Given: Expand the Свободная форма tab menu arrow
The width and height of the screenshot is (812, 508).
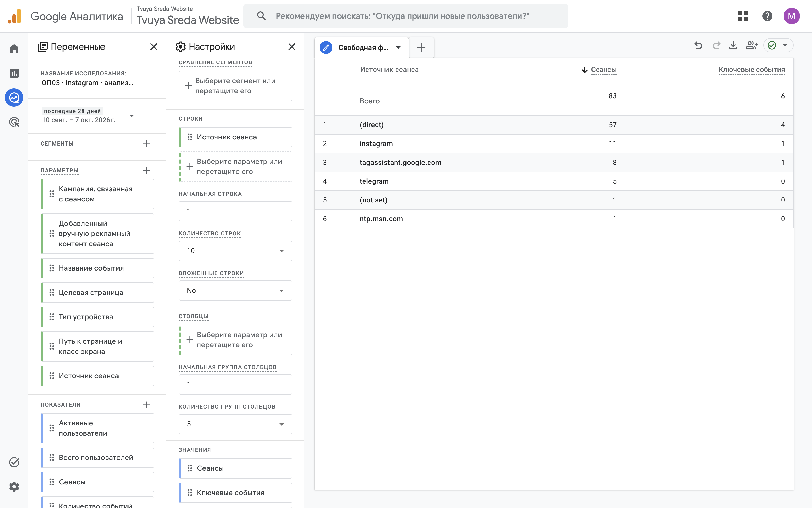Looking at the screenshot, I should click(398, 47).
